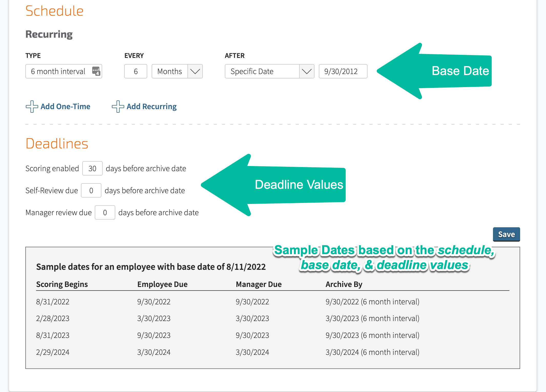Click the chevron on the Months selector
Image resolution: width=546 pixels, height=392 pixels.
(x=195, y=71)
